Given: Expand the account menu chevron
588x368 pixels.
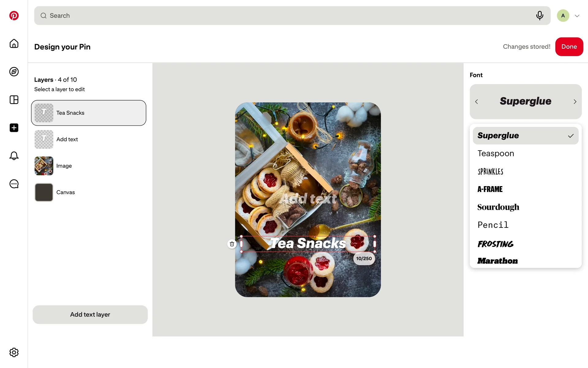Looking at the screenshot, I should (x=577, y=16).
